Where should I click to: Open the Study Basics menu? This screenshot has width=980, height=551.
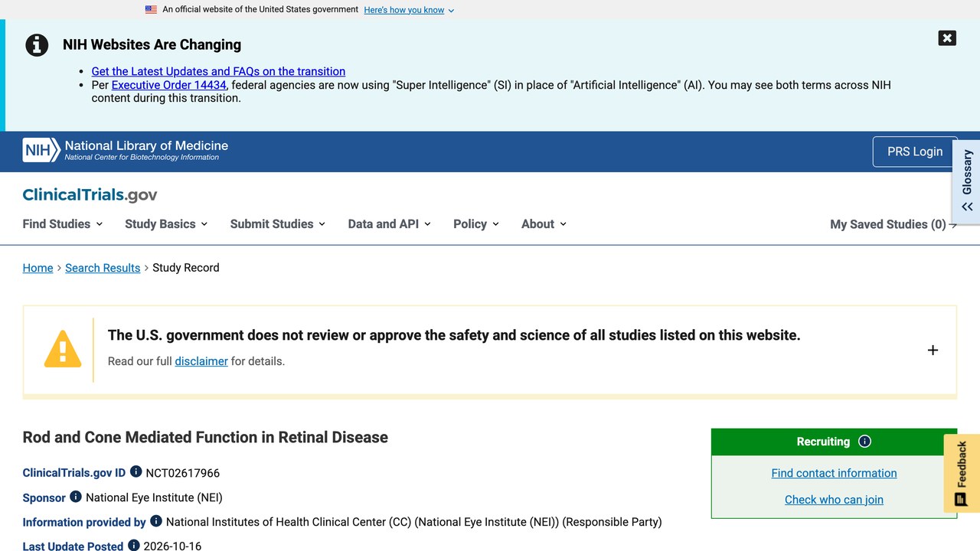click(x=166, y=224)
